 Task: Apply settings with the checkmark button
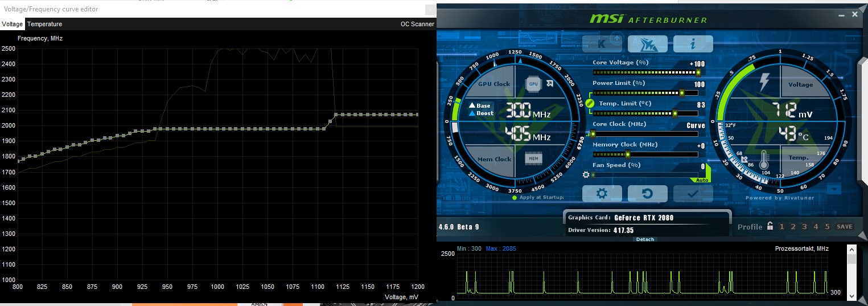pyautogui.click(x=693, y=194)
